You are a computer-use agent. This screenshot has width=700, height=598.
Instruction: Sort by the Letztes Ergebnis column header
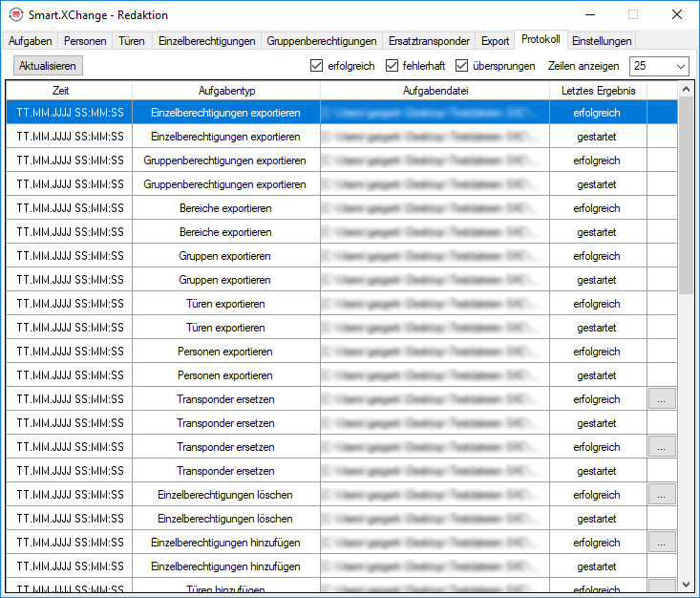coord(598,90)
